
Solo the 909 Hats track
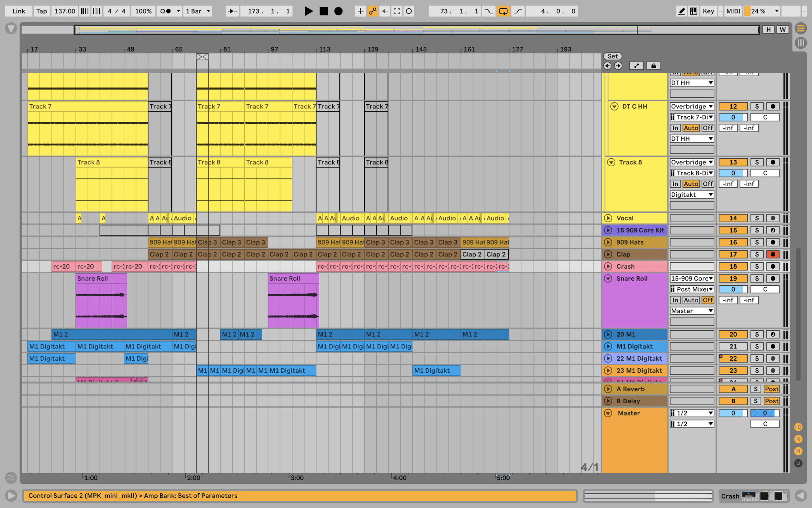point(757,242)
